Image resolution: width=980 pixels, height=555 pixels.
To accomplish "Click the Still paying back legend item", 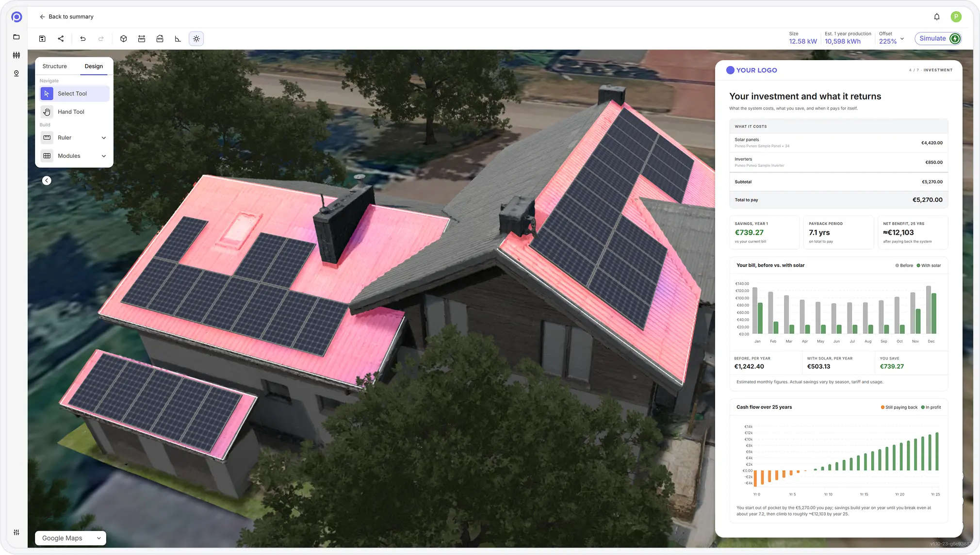I will pyautogui.click(x=899, y=408).
